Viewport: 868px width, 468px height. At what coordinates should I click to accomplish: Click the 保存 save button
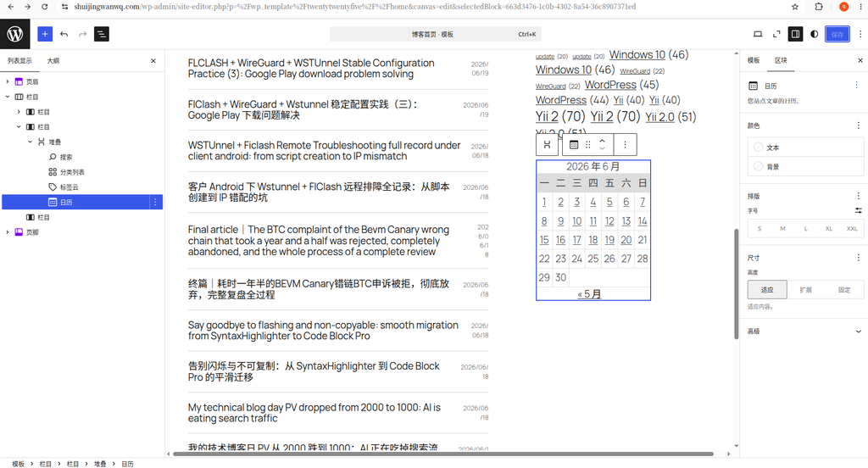click(x=837, y=34)
